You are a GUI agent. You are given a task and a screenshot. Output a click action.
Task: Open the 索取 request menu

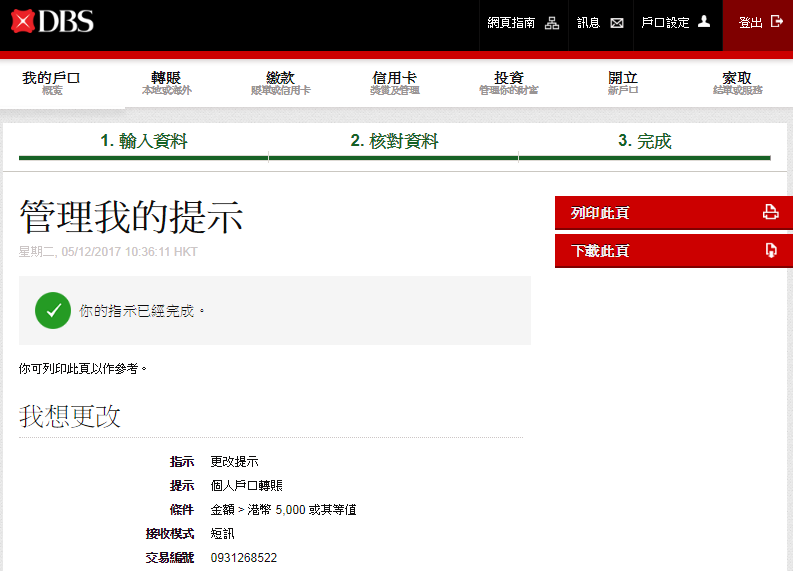(737, 83)
